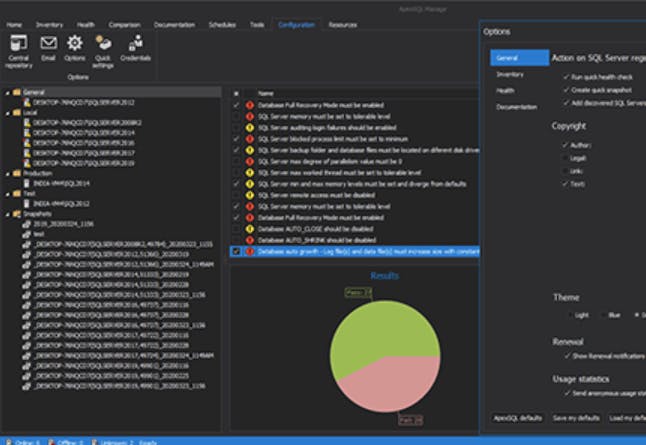The width and height of the screenshot is (646, 445).
Task: Click the ApexSQL defaults button
Action: pyautogui.click(x=518, y=418)
